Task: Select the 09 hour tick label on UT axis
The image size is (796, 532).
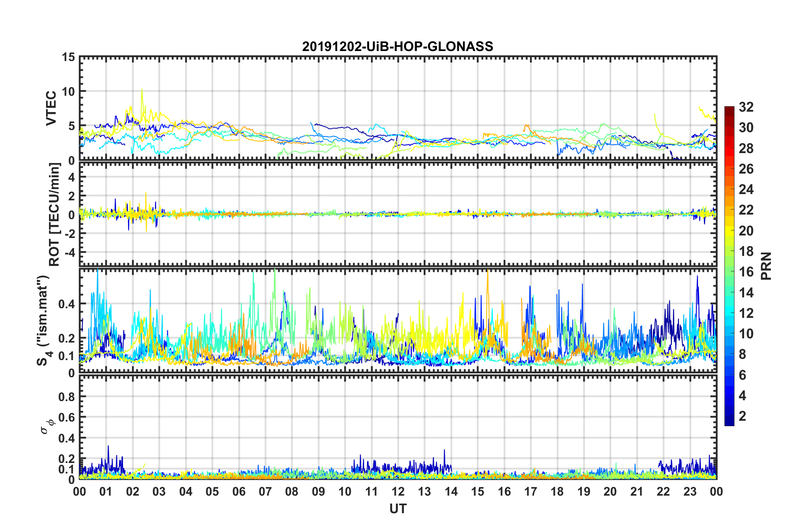Action: tap(318, 491)
